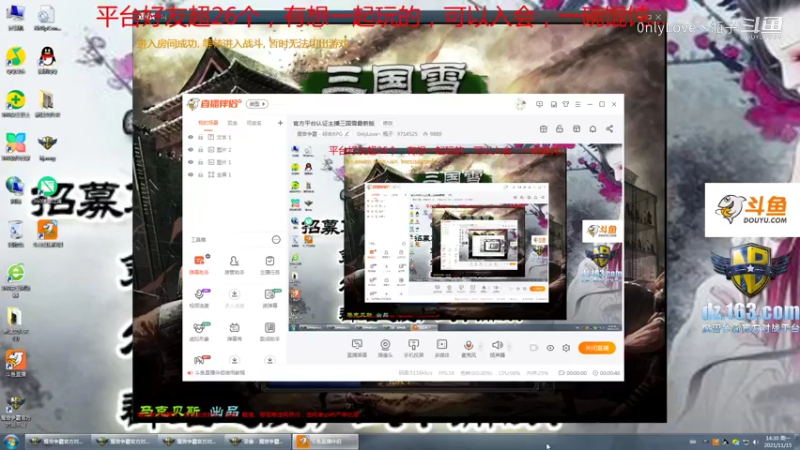Click the stream preview canvas
This screenshot has height=450, width=800.
(x=456, y=238)
